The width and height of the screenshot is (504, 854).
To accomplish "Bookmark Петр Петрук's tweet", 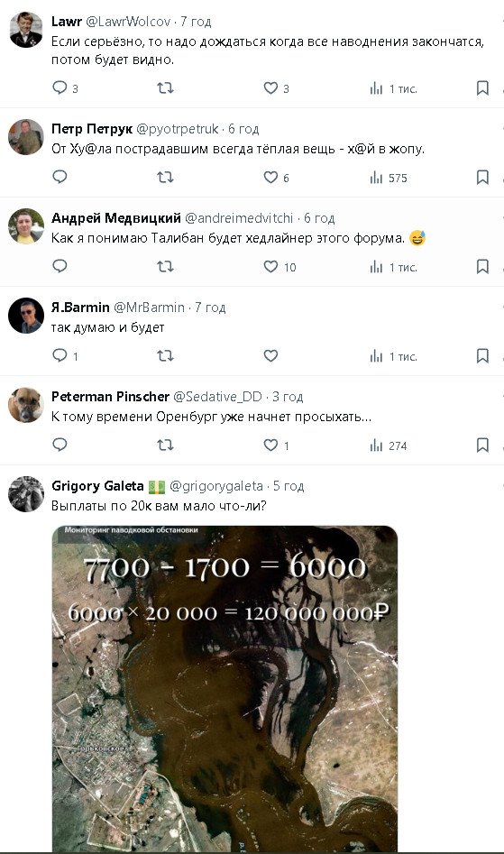I will 482,177.
